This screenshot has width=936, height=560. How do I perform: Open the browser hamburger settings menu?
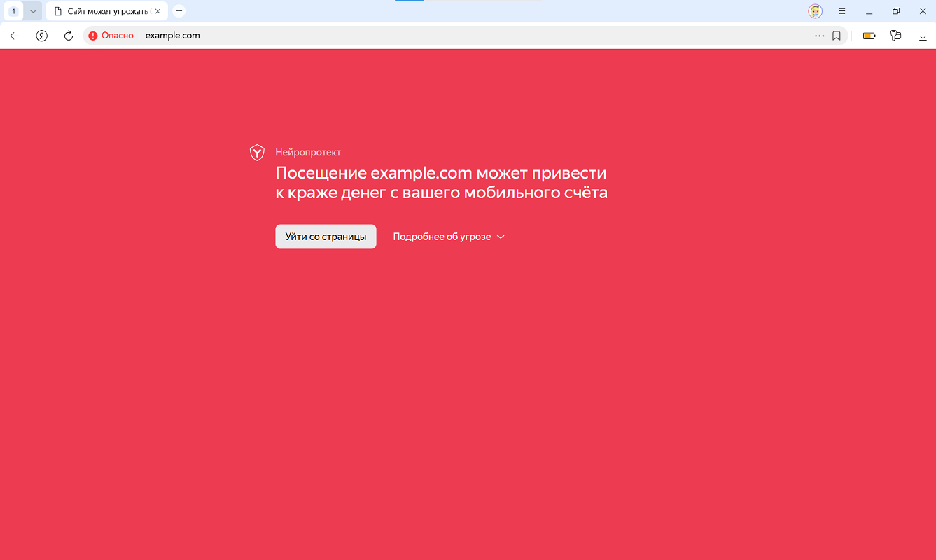tap(842, 11)
